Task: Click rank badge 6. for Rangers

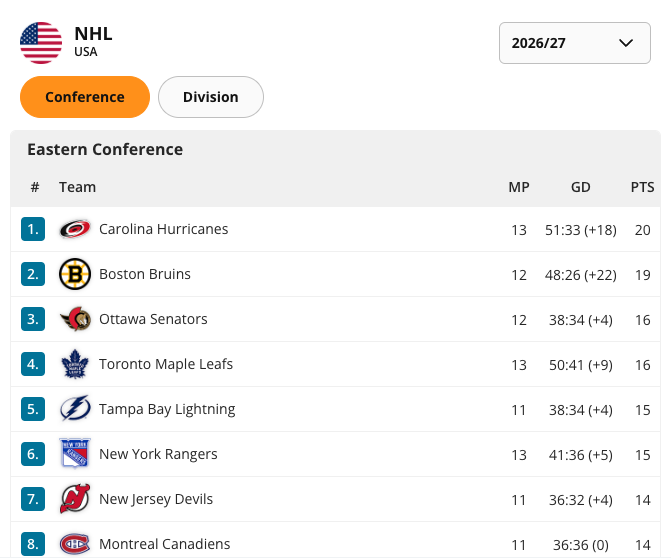Action: coord(33,454)
